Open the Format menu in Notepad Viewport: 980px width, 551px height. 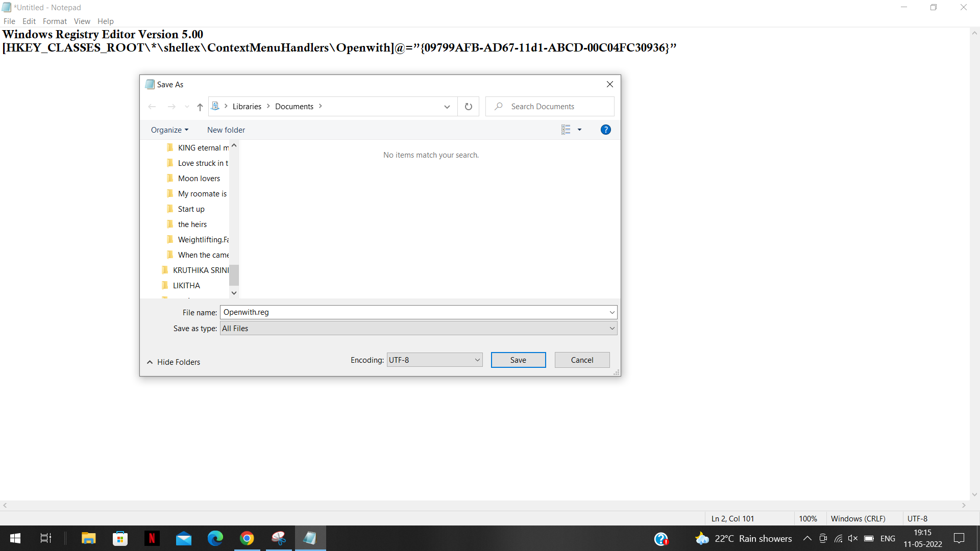(55, 21)
